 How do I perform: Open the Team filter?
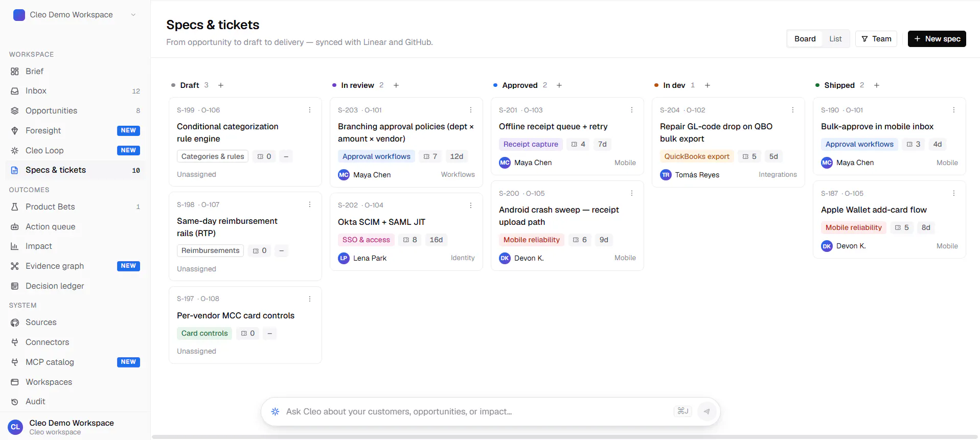[876, 39]
